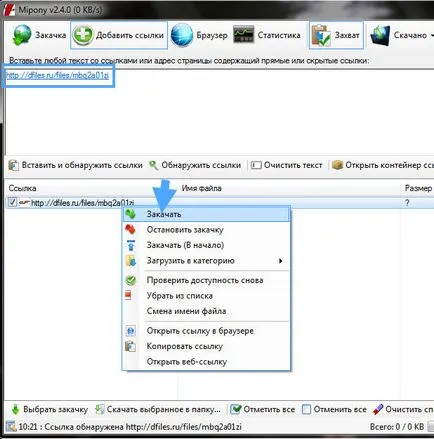Open the Статистика monitor icon
Image resolution: width=434 pixels, height=439 pixels.
(244, 35)
